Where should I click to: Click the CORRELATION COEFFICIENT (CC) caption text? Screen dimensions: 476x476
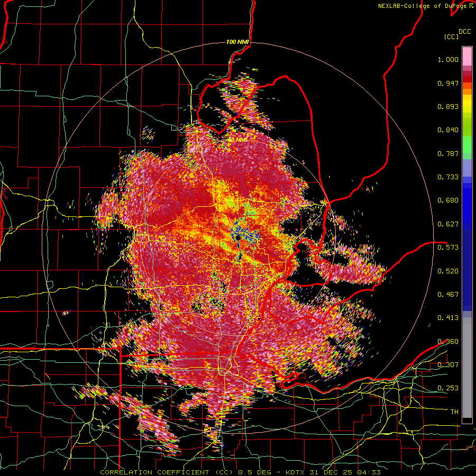166,472
